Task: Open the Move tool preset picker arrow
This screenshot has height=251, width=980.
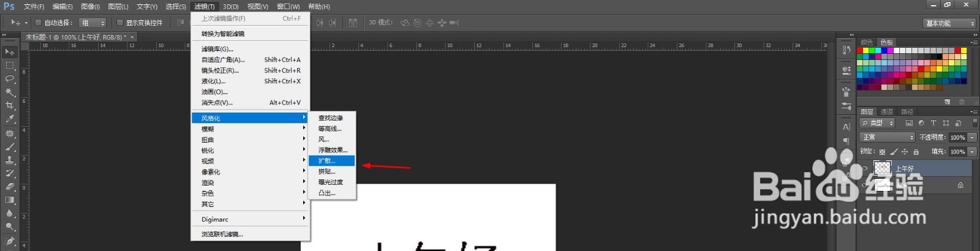Action: coord(26,23)
